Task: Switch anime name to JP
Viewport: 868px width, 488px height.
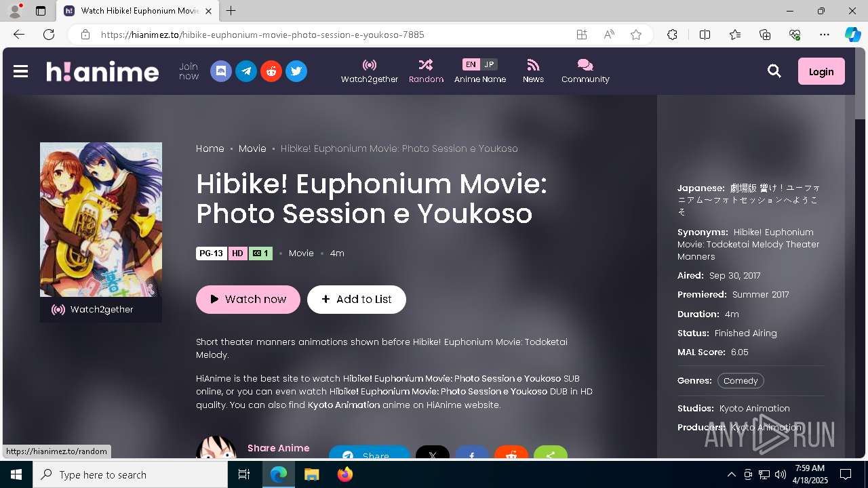Action: (489, 64)
